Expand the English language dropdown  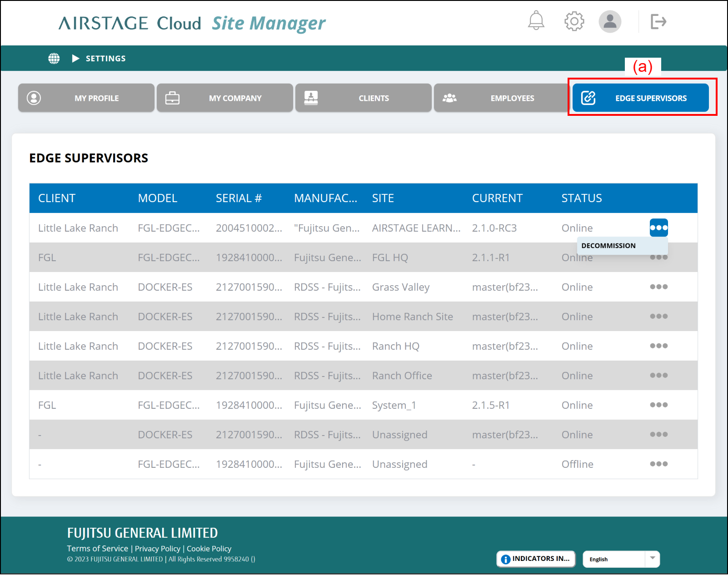tap(652, 559)
